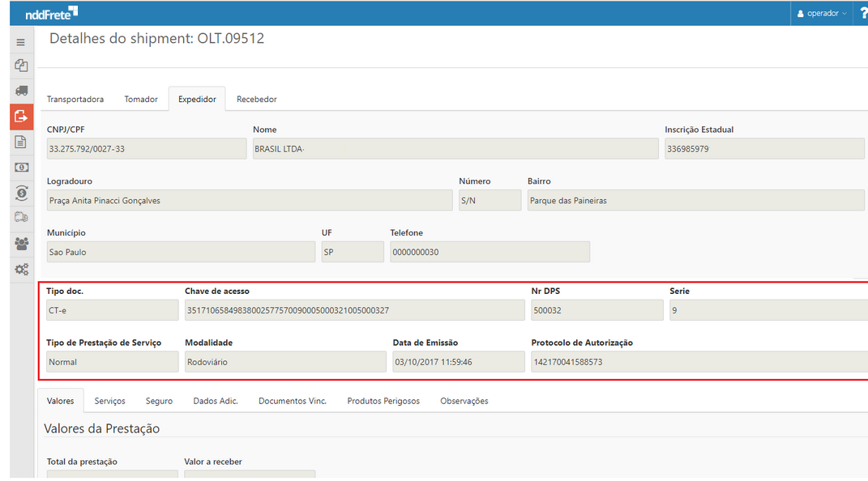Select the highlighted orange export icon

click(x=21, y=117)
